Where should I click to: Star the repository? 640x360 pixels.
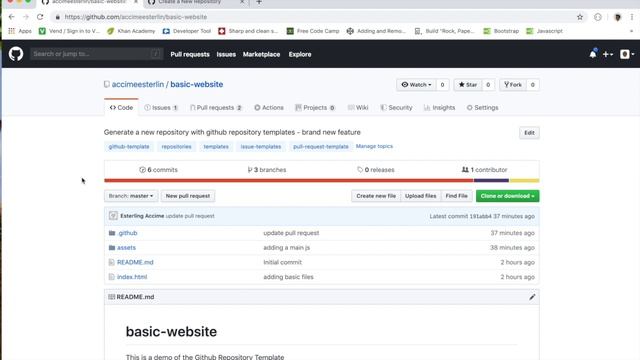[468, 84]
